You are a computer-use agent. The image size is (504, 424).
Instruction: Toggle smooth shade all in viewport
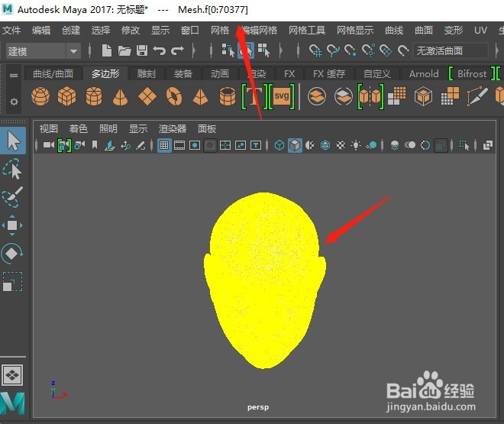tap(295, 146)
